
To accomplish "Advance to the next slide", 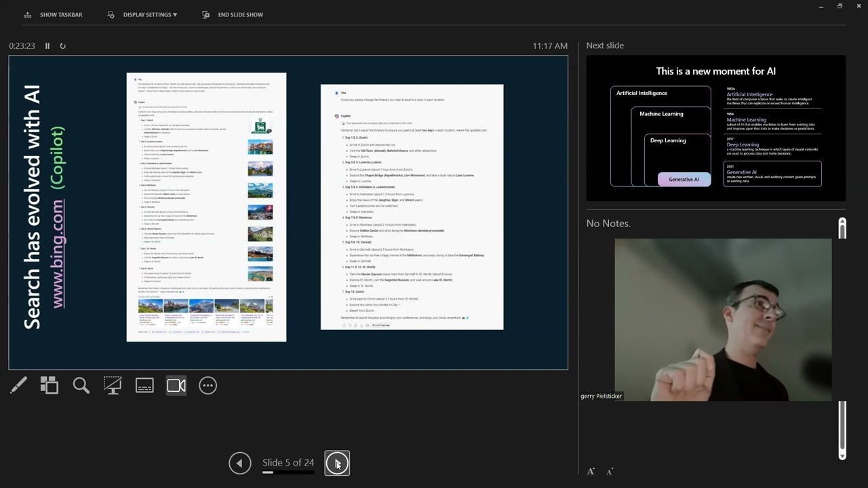I will click(x=337, y=463).
